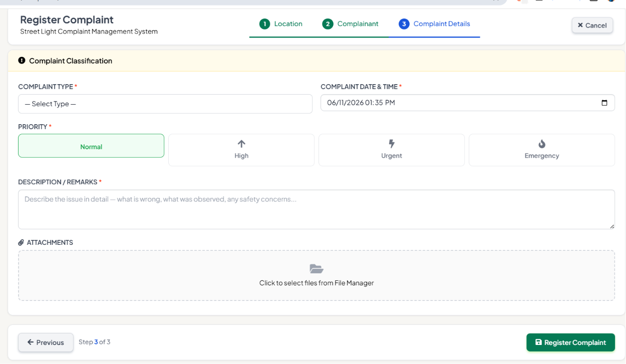The image size is (626, 364).
Task: Click the calendar icon in date field
Action: (x=604, y=103)
